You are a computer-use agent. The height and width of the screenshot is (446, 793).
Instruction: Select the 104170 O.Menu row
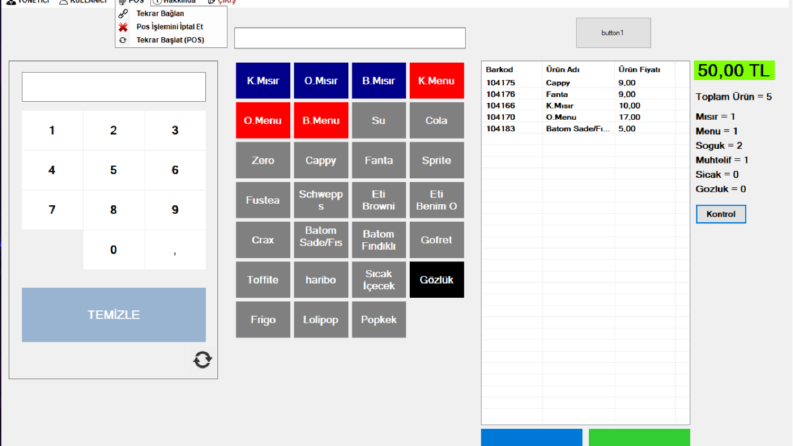coord(585,117)
